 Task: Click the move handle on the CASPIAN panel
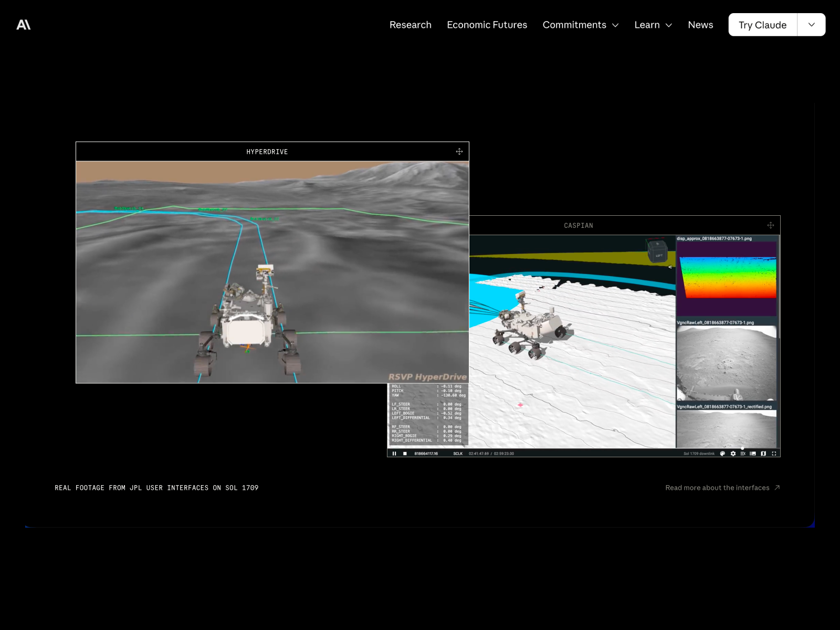pyautogui.click(x=770, y=225)
